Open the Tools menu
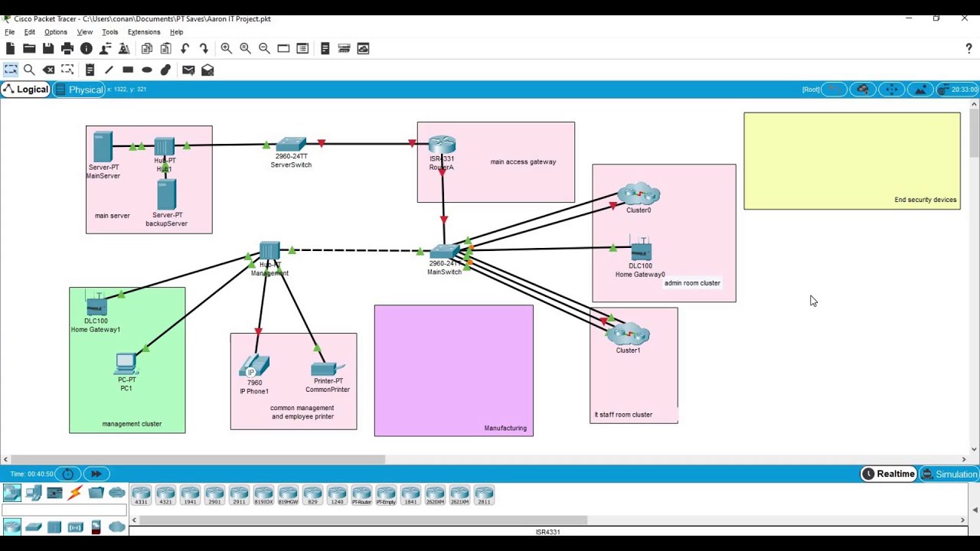Viewport: 980px width, 551px height. pos(109,32)
